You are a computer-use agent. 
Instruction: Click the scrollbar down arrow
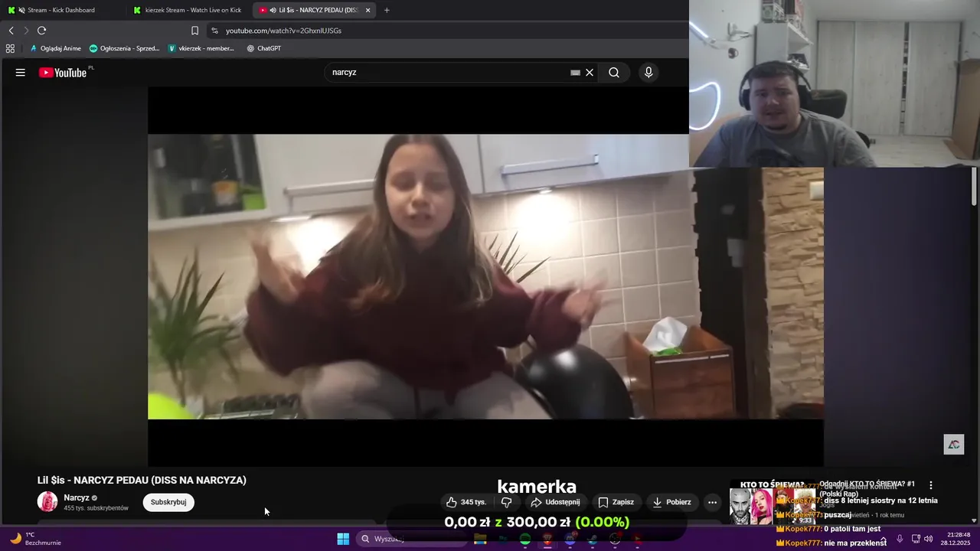point(975,520)
